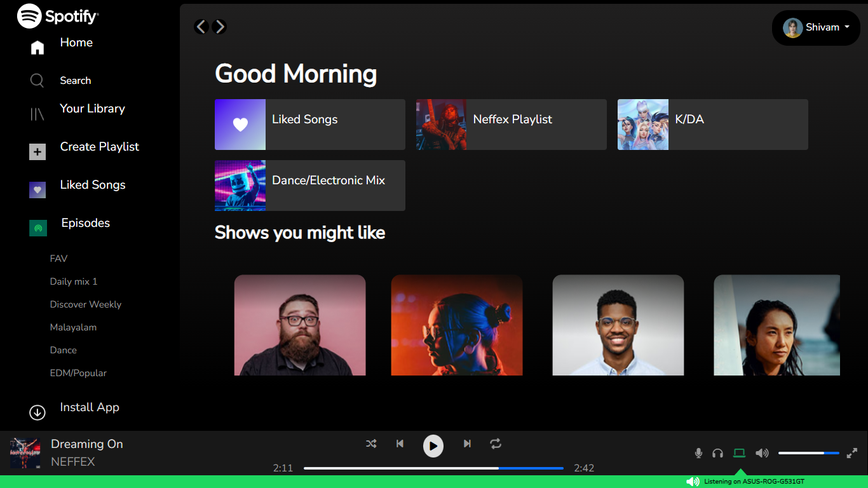Viewport: 868px width, 488px height.
Task: Skip to previous track
Action: [x=400, y=444]
